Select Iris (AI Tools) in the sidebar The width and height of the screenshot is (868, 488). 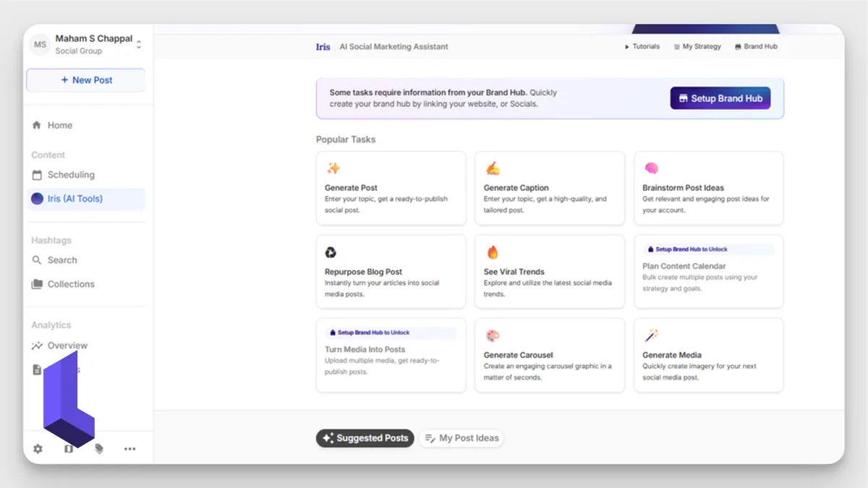click(75, 199)
